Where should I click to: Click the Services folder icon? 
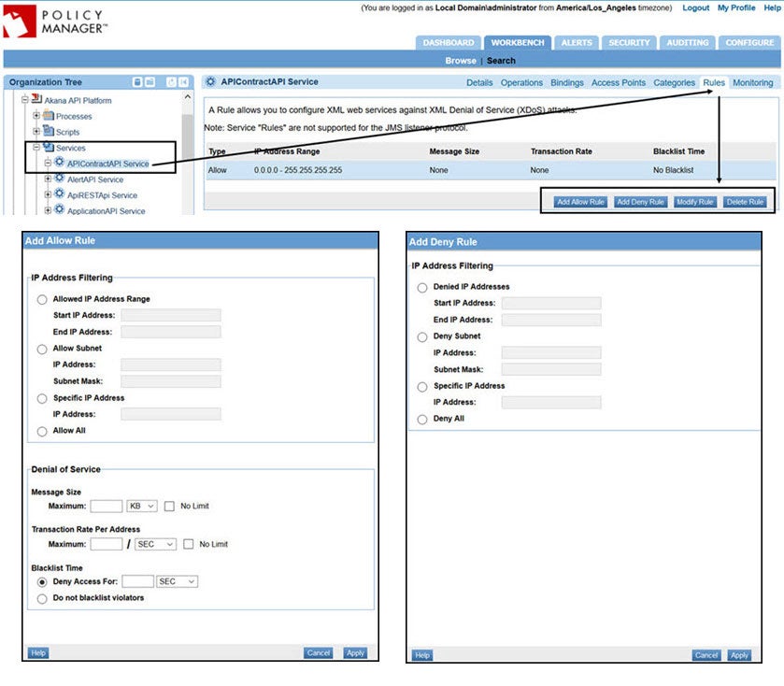pyautogui.click(x=48, y=147)
